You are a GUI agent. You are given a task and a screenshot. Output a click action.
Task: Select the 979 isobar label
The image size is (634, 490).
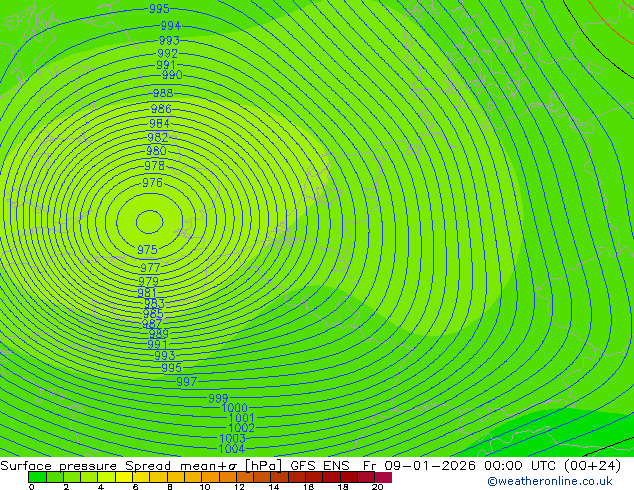coord(148,281)
